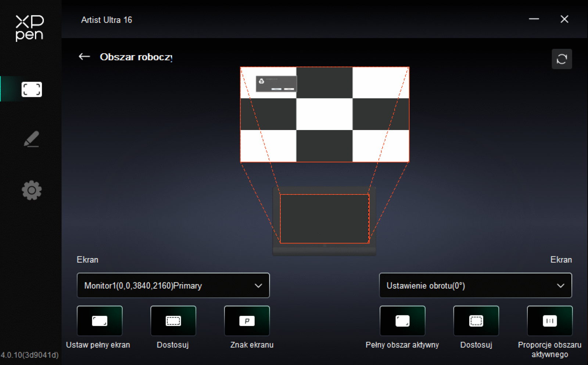Click the Artist Ultra 16 device title

tap(107, 20)
